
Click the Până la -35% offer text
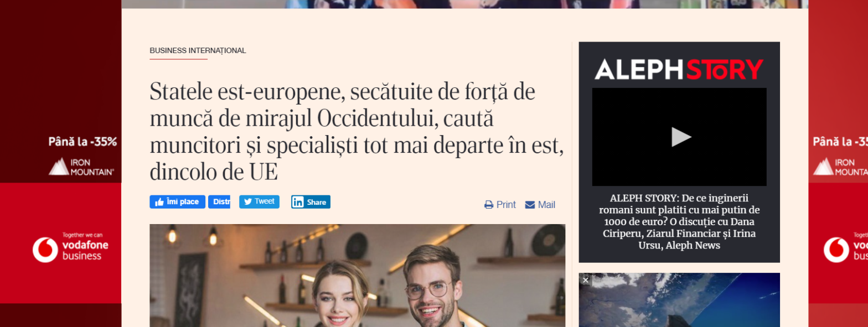coord(82,142)
